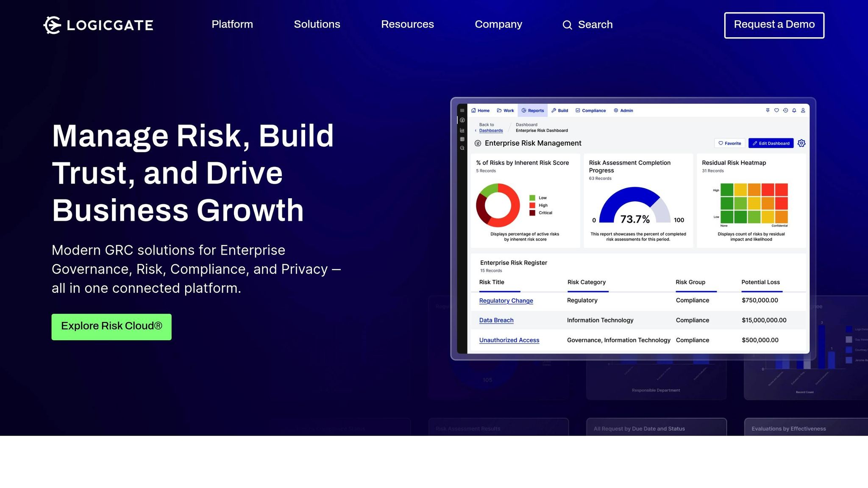868x488 pixels.
Task: Click Explore Risk Cloud button
Action: (x=111, y=327)
